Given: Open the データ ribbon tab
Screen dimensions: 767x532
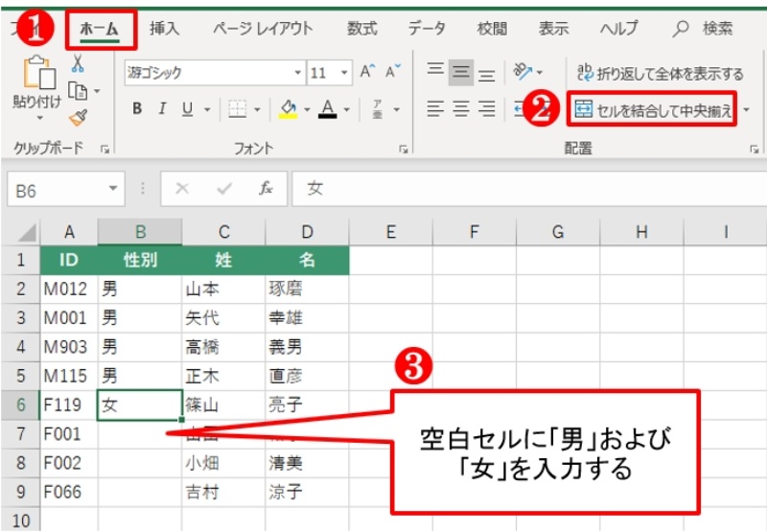Looking at the screenshot, I should click(427, 29).
